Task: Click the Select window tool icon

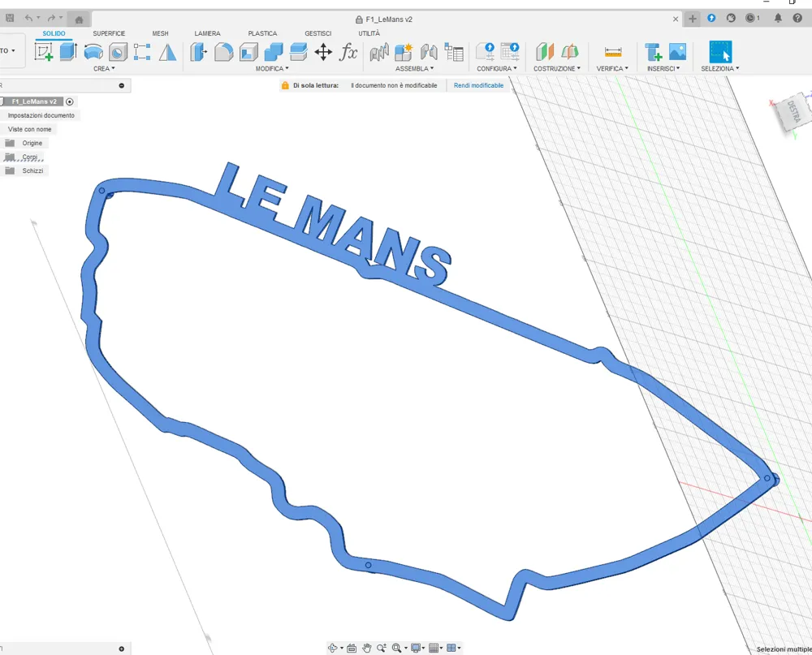Action: pos(720,52)
